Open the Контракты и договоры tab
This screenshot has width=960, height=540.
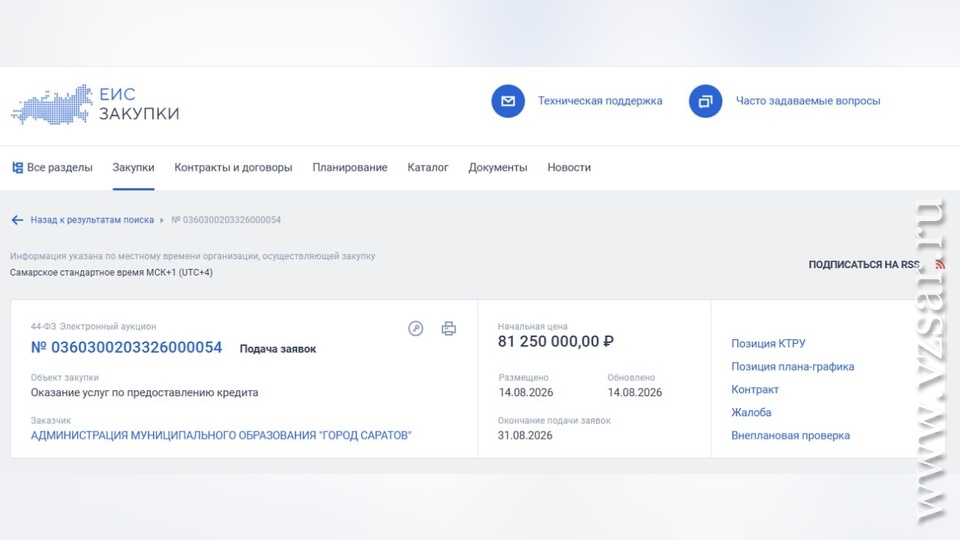pos(233,167)
